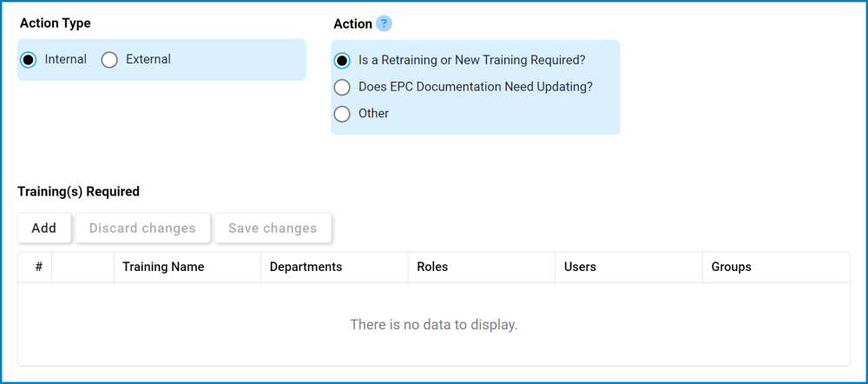The width and height of the screenshot is (868, 384).
Task: Select the External action type
Action: tap(109, 60)
